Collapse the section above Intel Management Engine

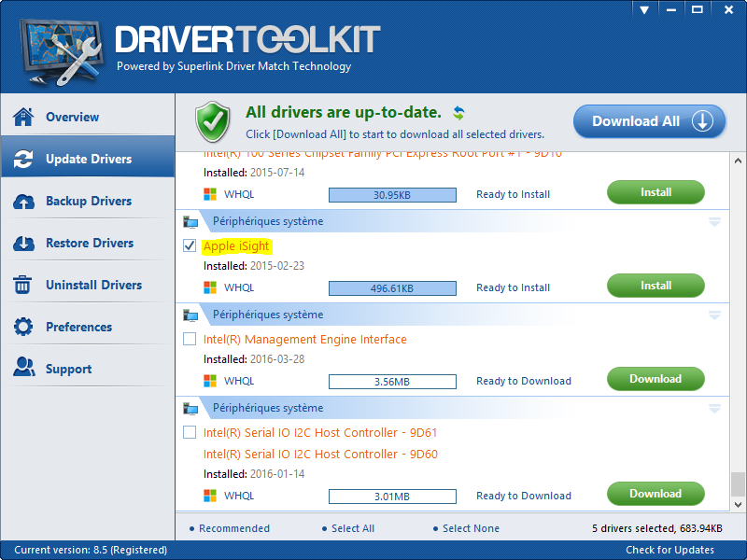click(714, 315)
